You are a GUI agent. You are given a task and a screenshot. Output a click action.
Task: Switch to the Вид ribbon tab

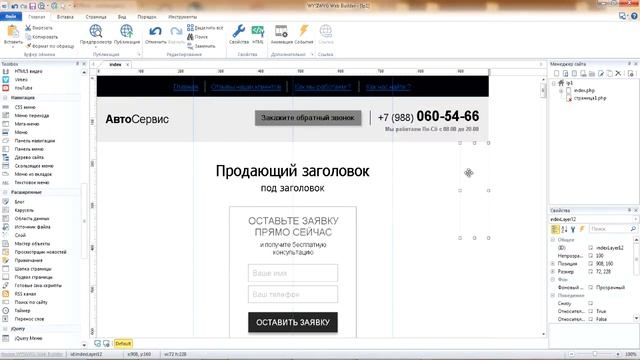[x=122, y=17]
